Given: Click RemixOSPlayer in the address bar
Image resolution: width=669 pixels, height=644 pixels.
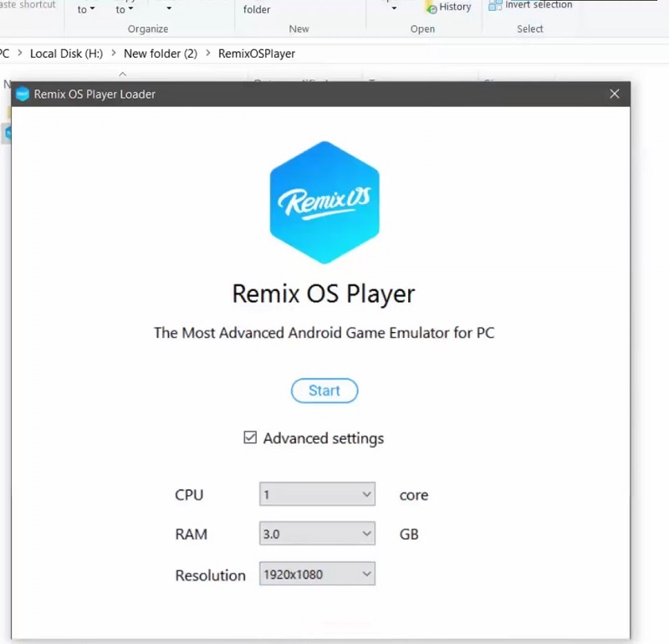Looking at the screenshot, I should pos(256,53).
